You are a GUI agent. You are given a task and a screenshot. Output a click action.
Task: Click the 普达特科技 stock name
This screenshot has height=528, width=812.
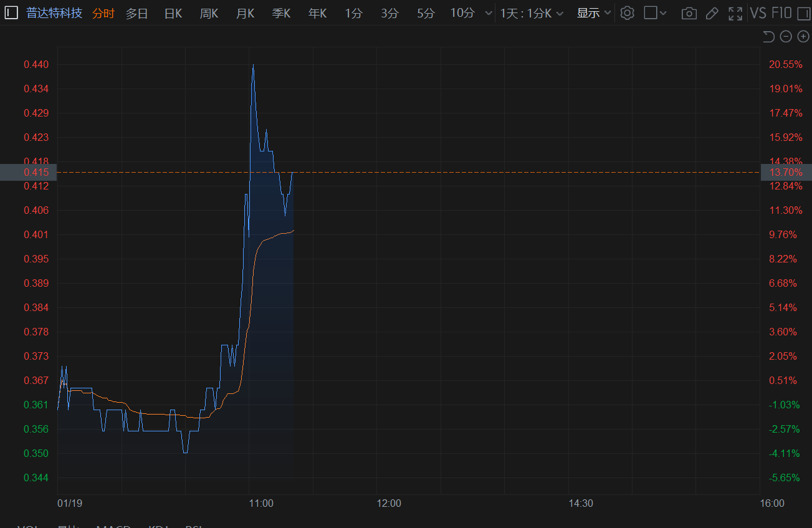(54, 13)
